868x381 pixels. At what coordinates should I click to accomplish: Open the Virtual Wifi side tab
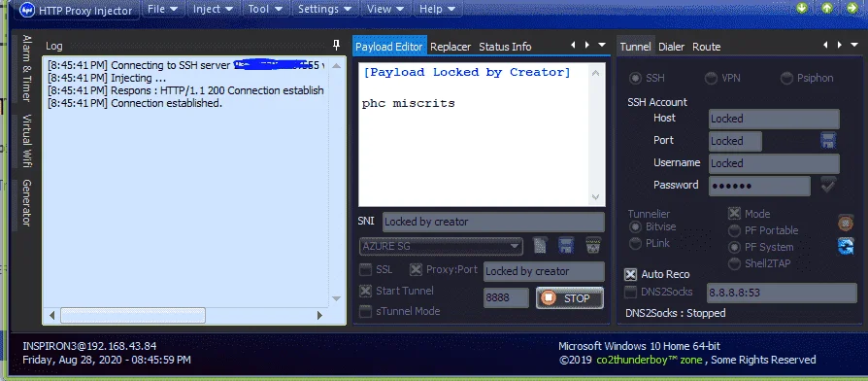point(26,141)
